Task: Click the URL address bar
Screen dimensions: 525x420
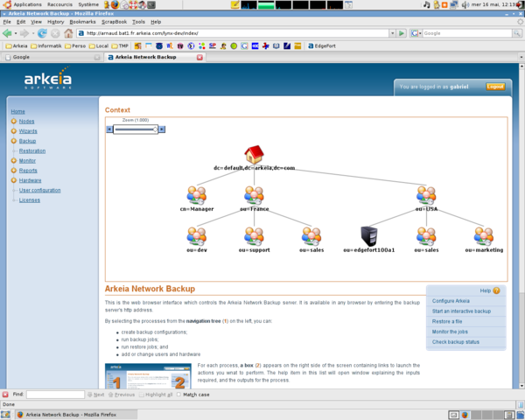Action: [236, 33]
